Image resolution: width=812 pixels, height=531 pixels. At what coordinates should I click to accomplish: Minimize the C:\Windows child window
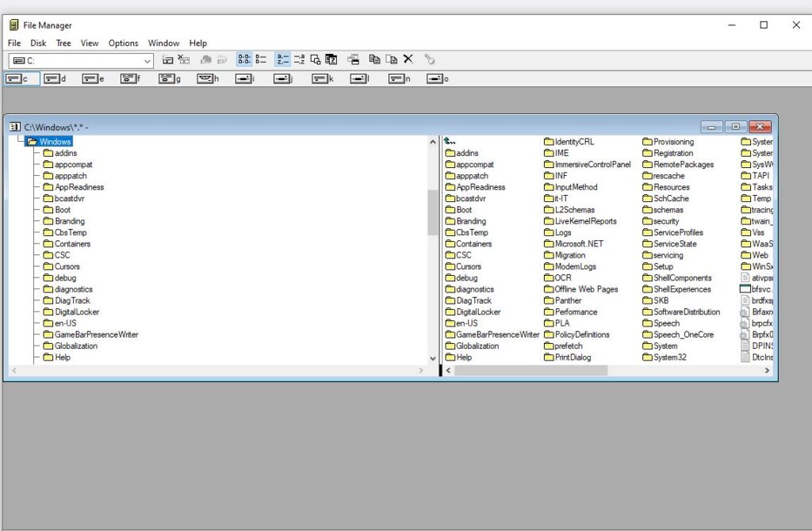point(711,127)
